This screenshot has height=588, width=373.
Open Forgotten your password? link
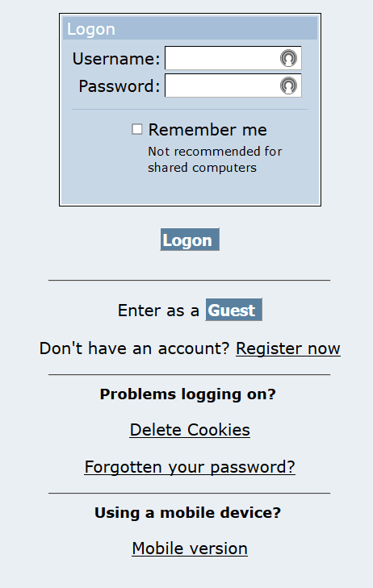click(x=190, y=467)
